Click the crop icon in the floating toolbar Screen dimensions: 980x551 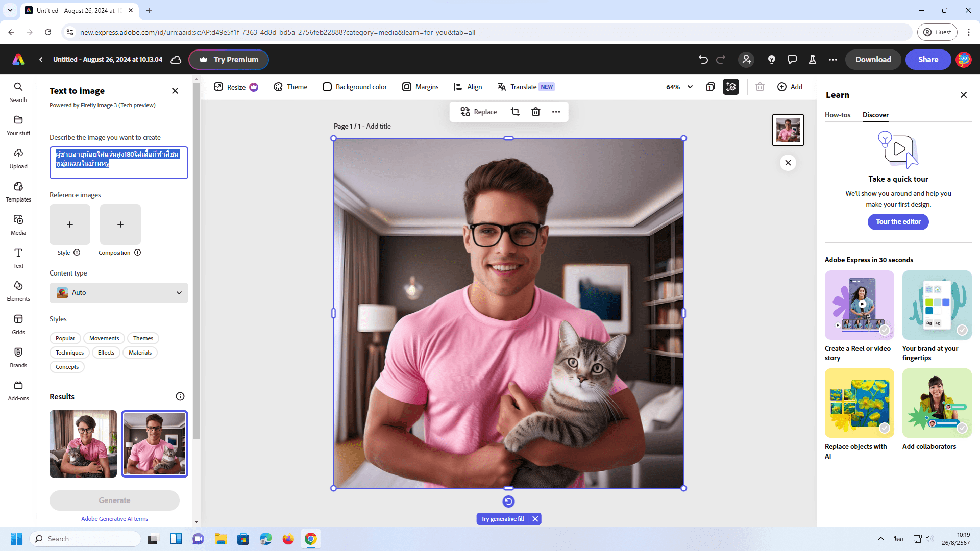click(515, 112)
